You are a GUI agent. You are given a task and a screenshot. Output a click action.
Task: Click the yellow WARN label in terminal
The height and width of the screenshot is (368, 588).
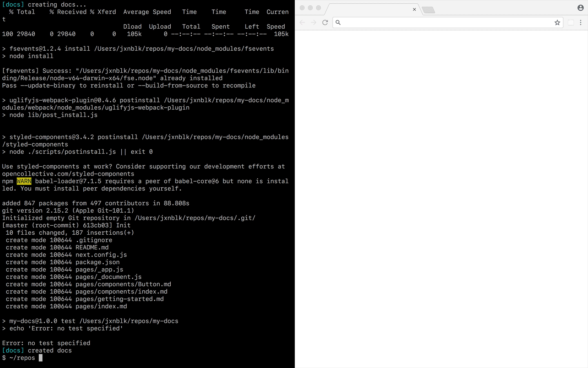point(24,181)
